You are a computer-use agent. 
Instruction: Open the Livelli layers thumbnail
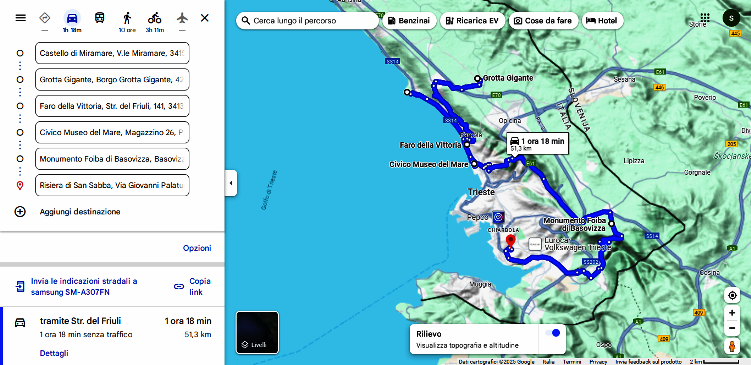pyautogui.click(x=257, y=332)
